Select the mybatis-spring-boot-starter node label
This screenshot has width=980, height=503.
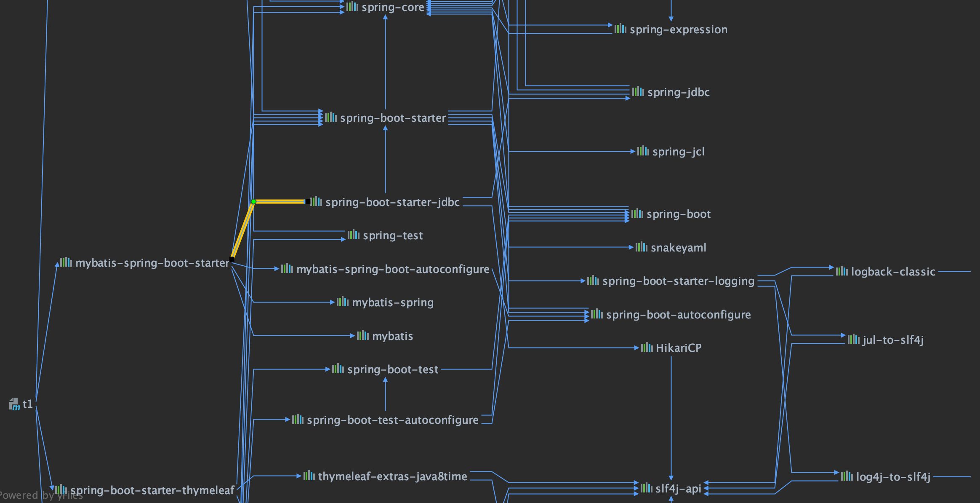pos(152,263)
